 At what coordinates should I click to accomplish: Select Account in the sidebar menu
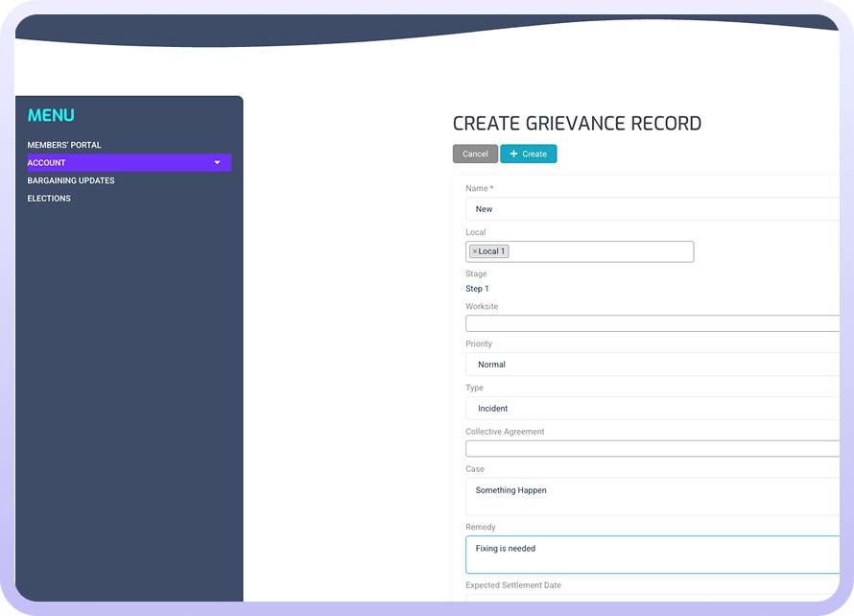(x=47, y=163)
